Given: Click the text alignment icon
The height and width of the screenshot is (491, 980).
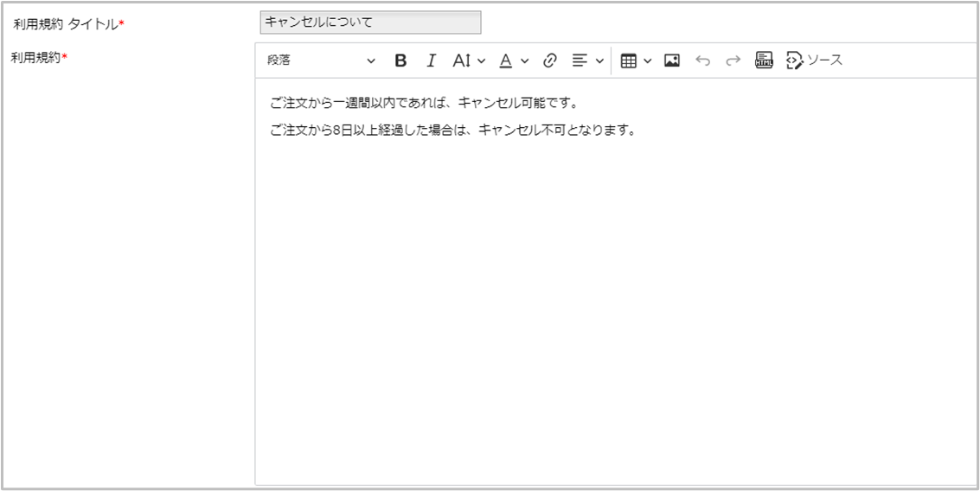Looking at the screenshot, I should (580, 61).
